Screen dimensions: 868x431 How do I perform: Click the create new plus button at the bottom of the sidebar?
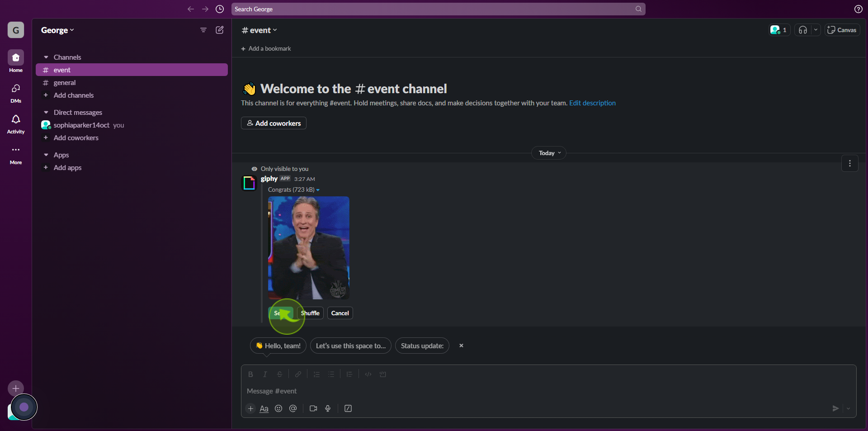pyautogui.click(x=16, y=388)
